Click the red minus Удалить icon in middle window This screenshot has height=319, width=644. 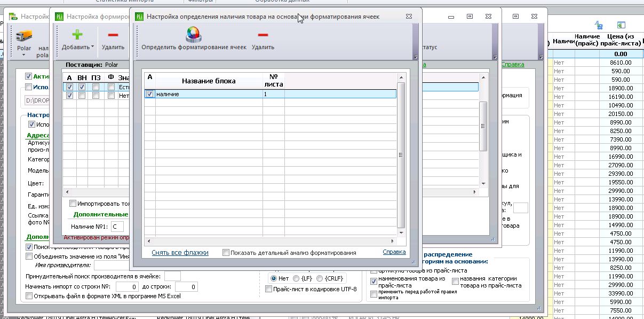click(x=113, y=35)
